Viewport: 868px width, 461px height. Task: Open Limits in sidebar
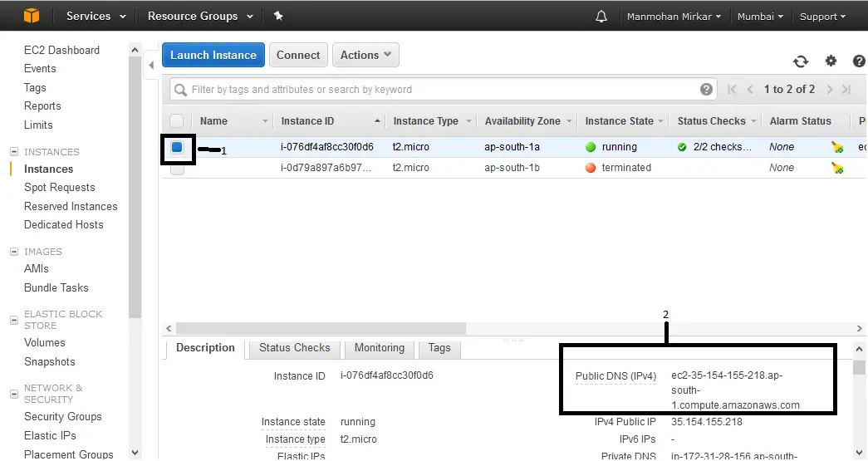38,125
